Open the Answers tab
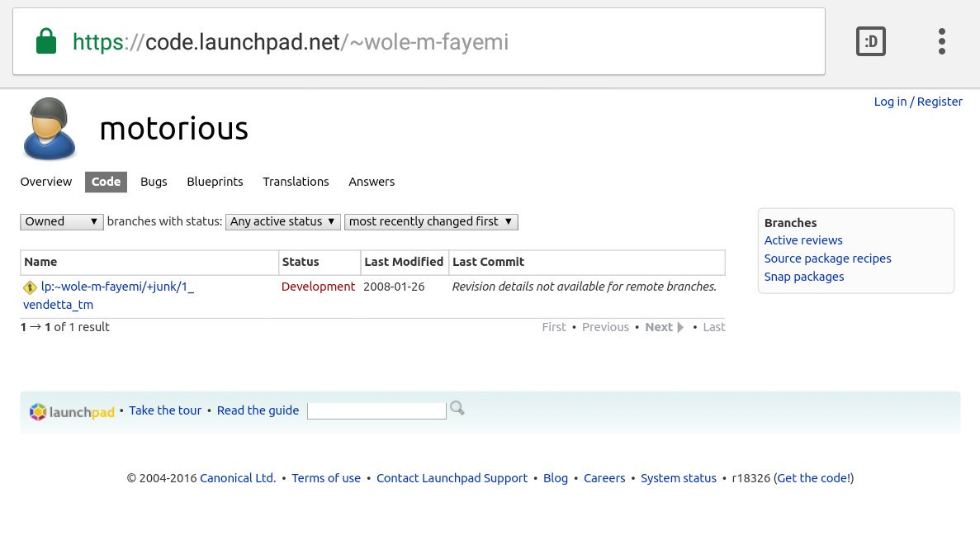Image resolution: width=980 pixels, height=550 pixels. [x=372, y=182]
